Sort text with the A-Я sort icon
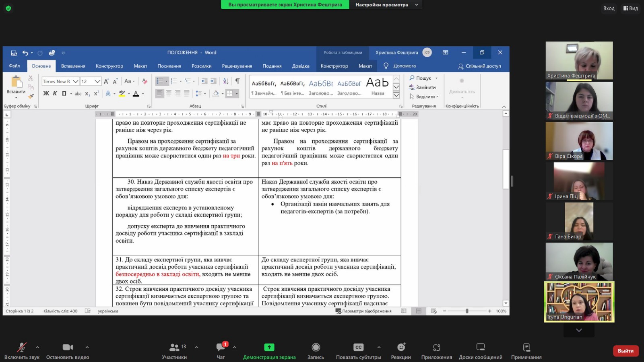 (226, 81)
